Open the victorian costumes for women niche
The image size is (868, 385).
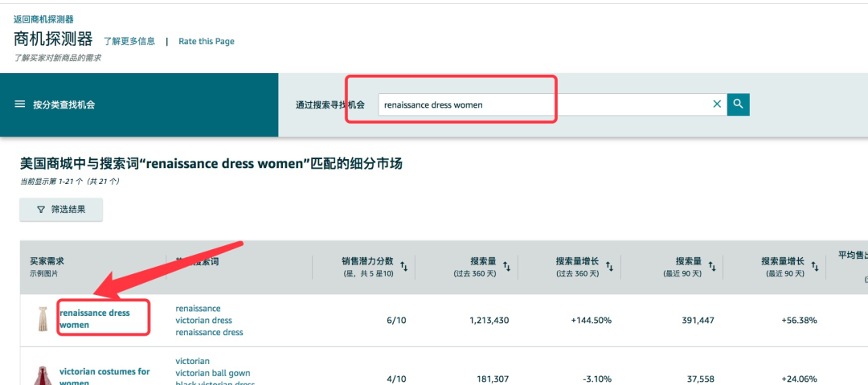click(x=104, y=372)
